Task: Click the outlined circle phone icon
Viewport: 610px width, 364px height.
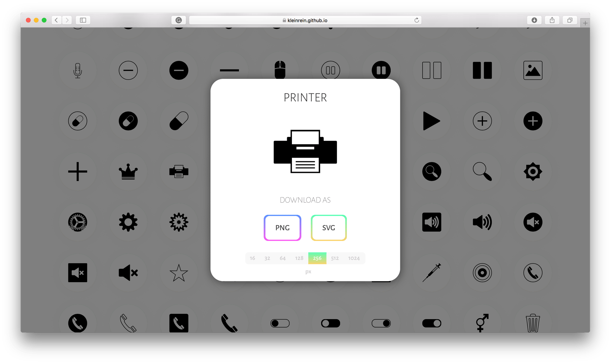Action: point(533,273)
